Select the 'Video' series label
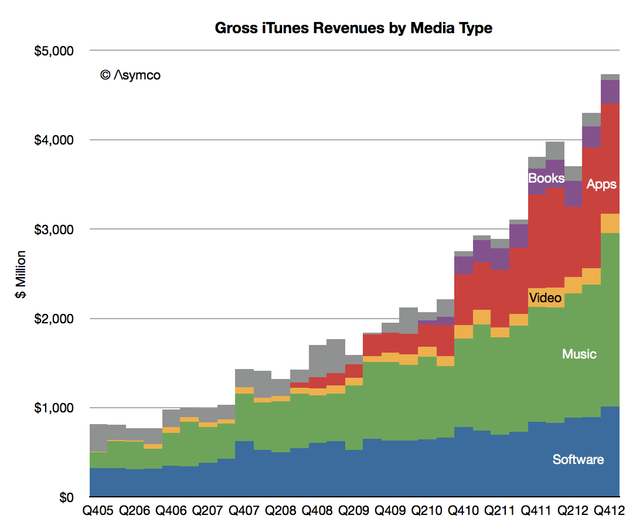Viewport: 626px width, 522px height. click(545, 298)
